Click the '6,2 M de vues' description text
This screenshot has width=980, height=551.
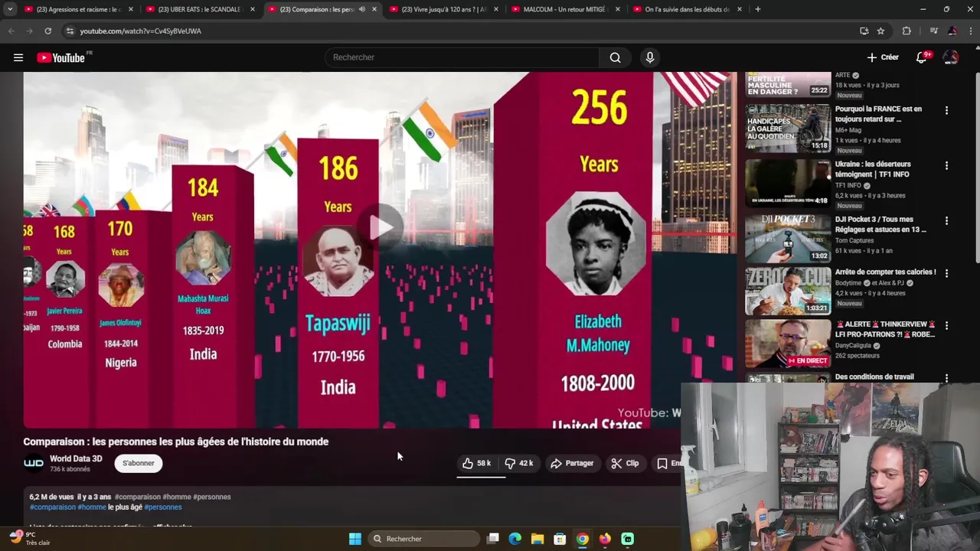[51, 497]
